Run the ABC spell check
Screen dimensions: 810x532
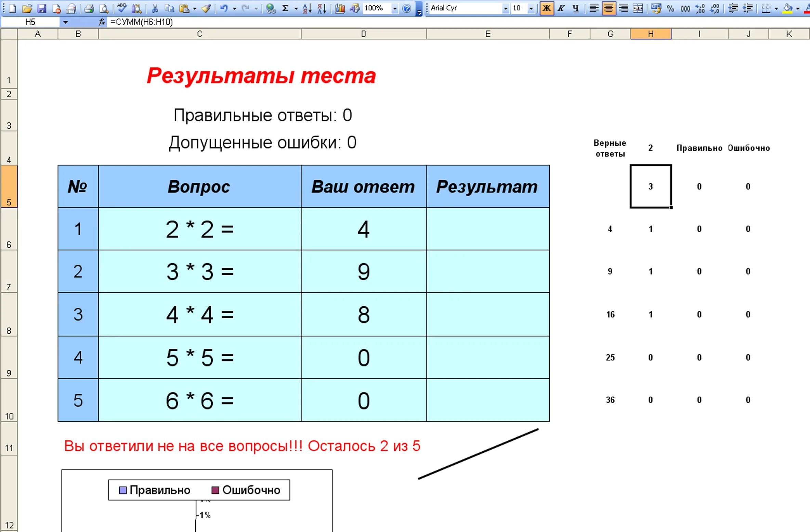(122, 8)
